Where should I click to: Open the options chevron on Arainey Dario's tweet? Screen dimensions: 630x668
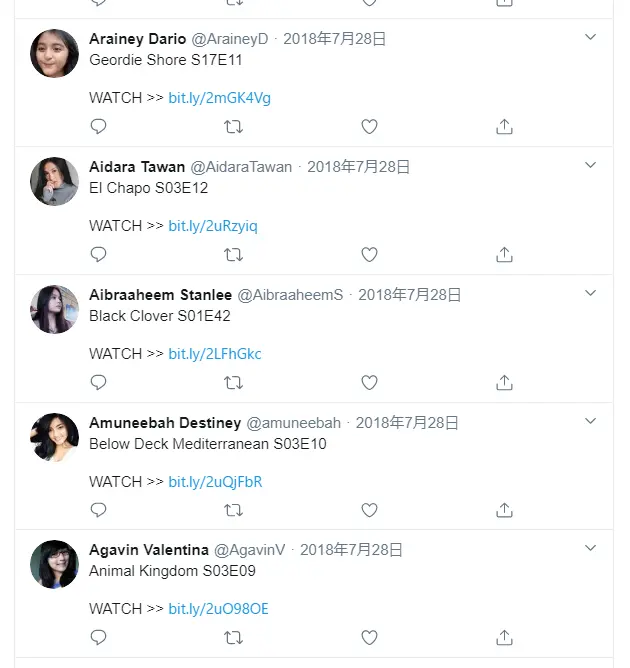point(590,38)
